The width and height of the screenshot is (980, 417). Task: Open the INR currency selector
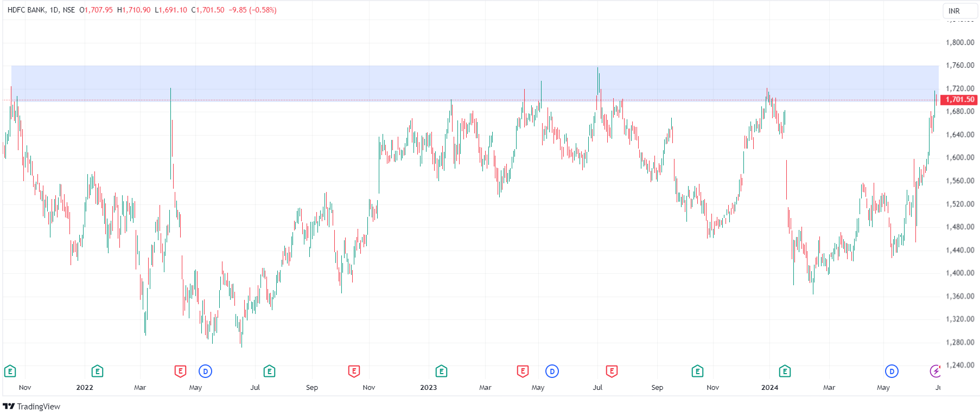(959, 11)
